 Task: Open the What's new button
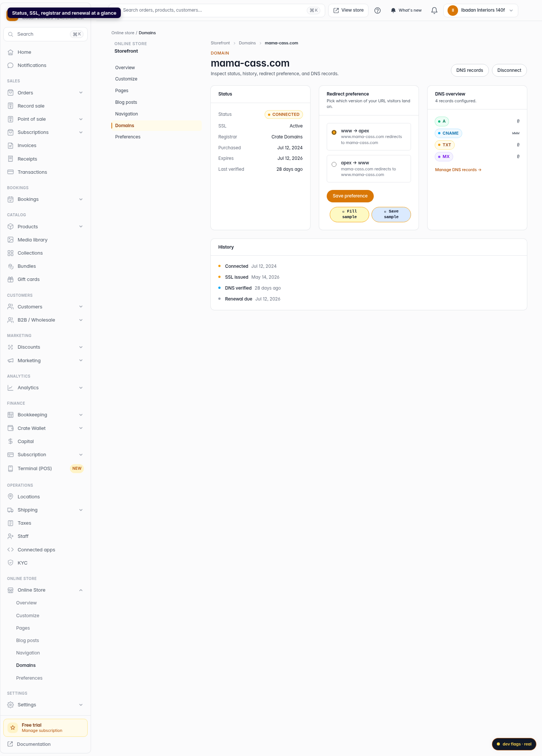[406, 11]
